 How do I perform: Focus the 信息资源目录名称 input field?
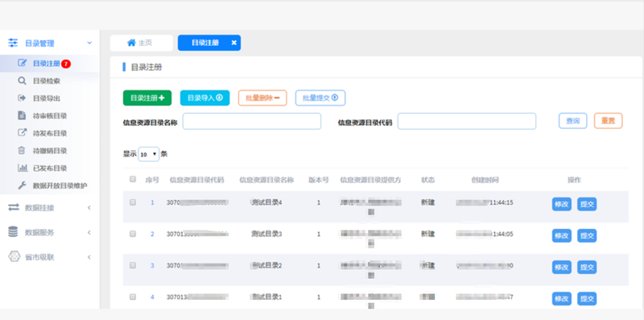click(x=252, y=122)
